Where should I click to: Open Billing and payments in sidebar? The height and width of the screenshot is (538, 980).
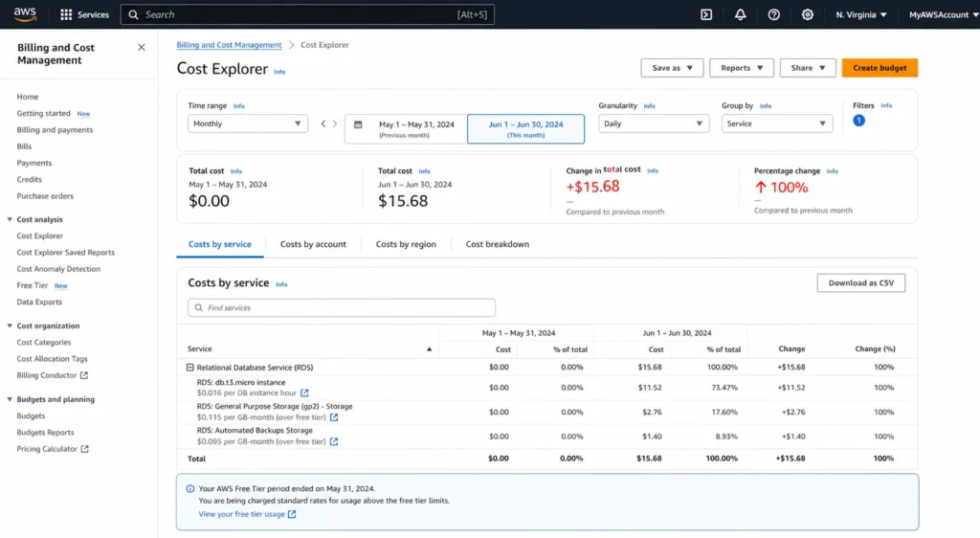click(55, 130)
